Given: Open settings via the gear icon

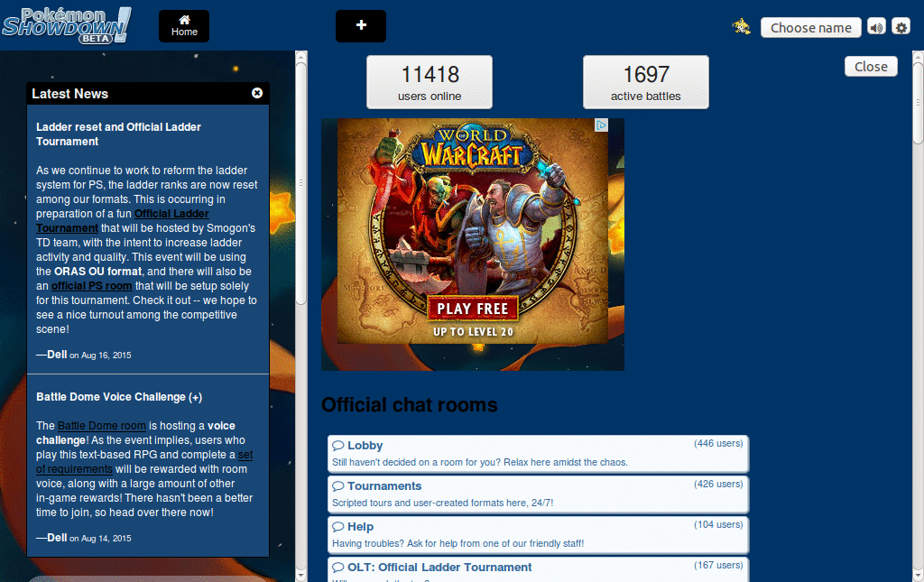Looking at the screenshot, I should [901, 27].
